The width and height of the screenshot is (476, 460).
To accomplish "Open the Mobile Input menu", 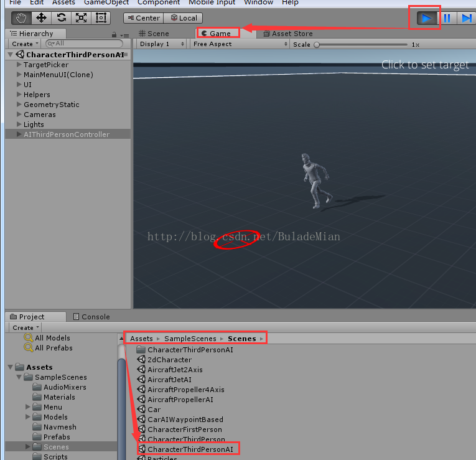I will pyautogui.click(x=212, y=2).
